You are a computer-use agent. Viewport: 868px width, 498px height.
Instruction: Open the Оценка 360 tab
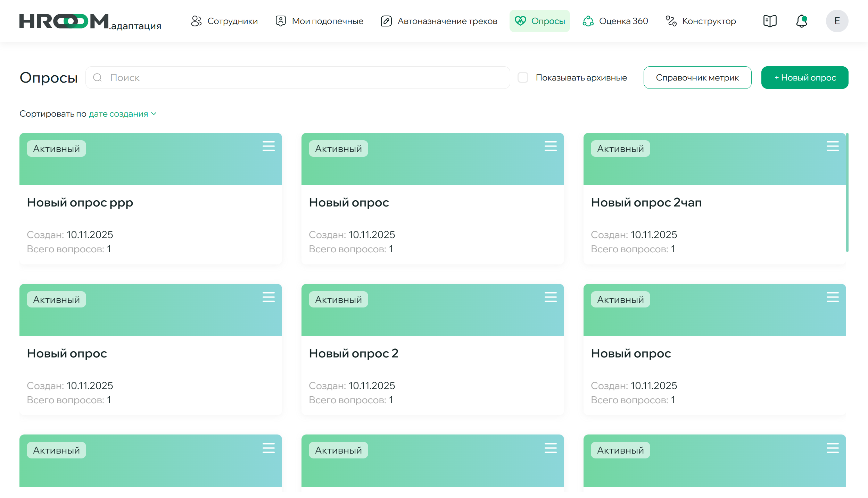(x=615, y=21)
